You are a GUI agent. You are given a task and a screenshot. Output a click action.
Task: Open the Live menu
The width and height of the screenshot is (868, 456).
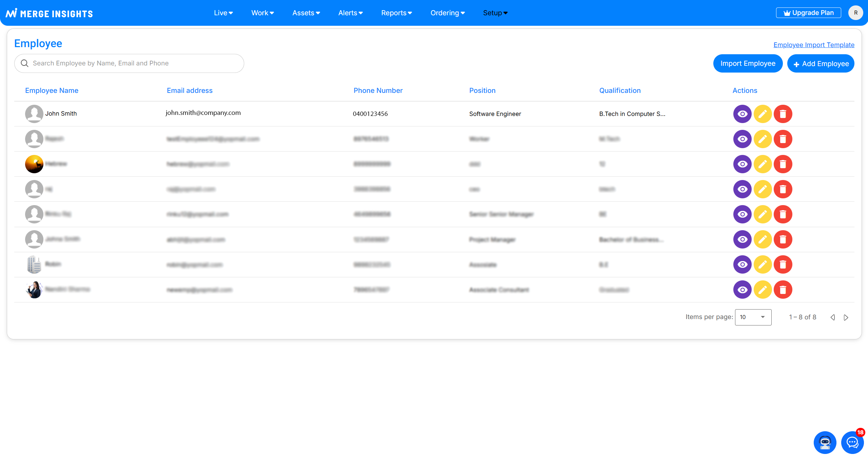223,13
